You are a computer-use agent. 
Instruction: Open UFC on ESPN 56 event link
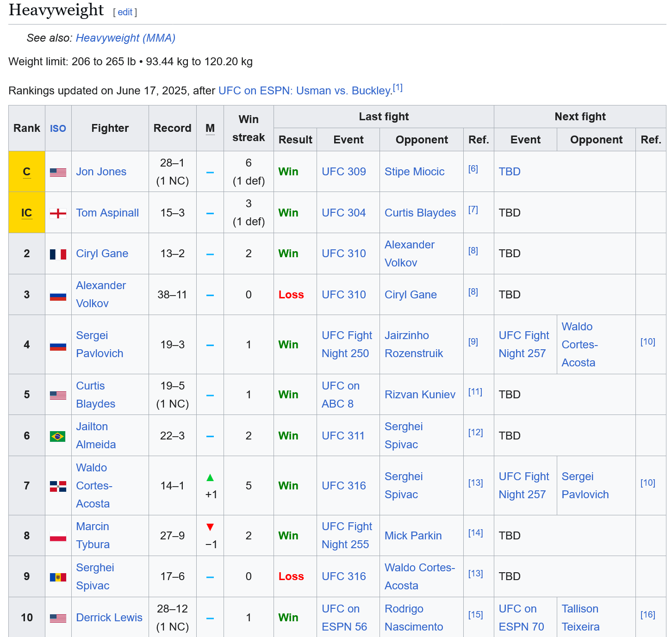pyautogui.click(x=344, y=618)
